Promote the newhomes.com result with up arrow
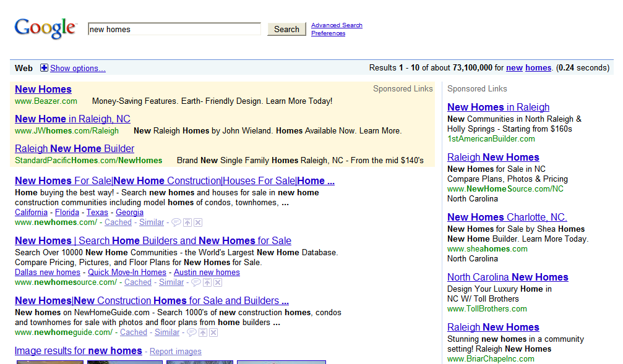Screen dimensions: 623x364 pos(187,222)
